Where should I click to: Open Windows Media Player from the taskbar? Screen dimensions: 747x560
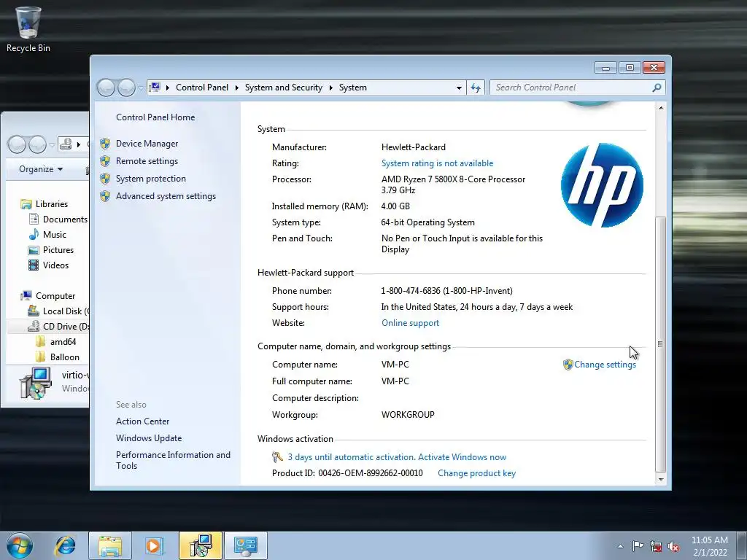coord(155,545)
